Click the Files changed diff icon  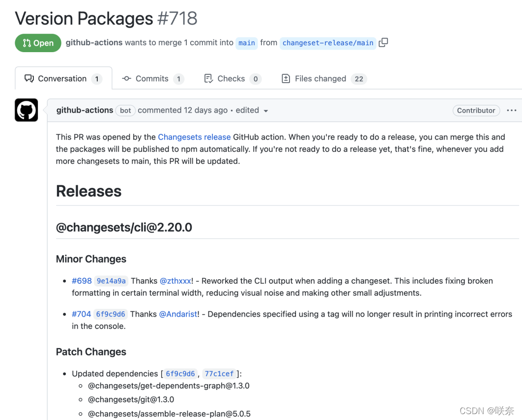pos(286,79)
